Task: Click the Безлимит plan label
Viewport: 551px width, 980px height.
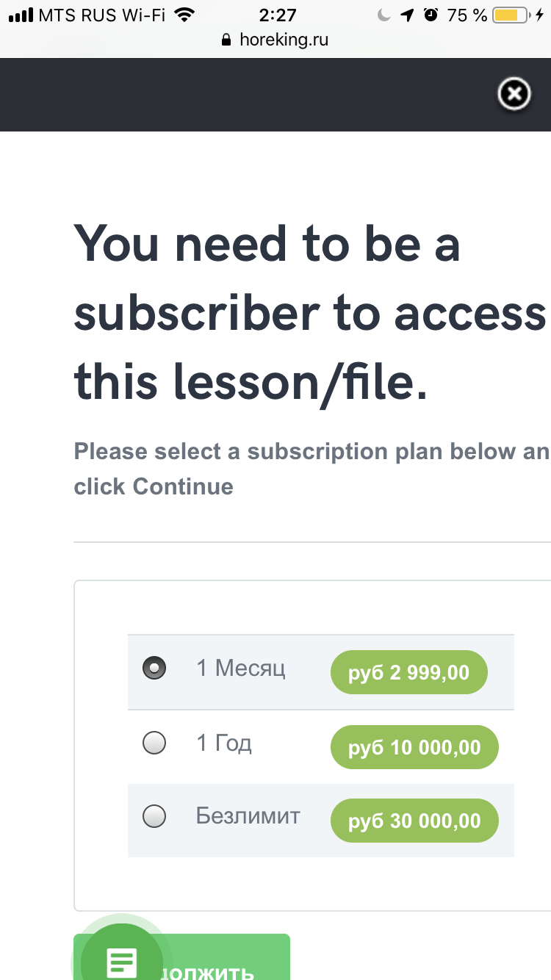Action: pos(248,816)
